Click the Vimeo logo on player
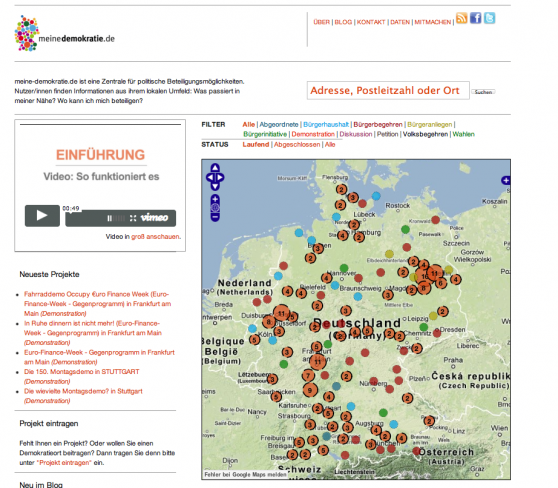 tap(154, 217)
